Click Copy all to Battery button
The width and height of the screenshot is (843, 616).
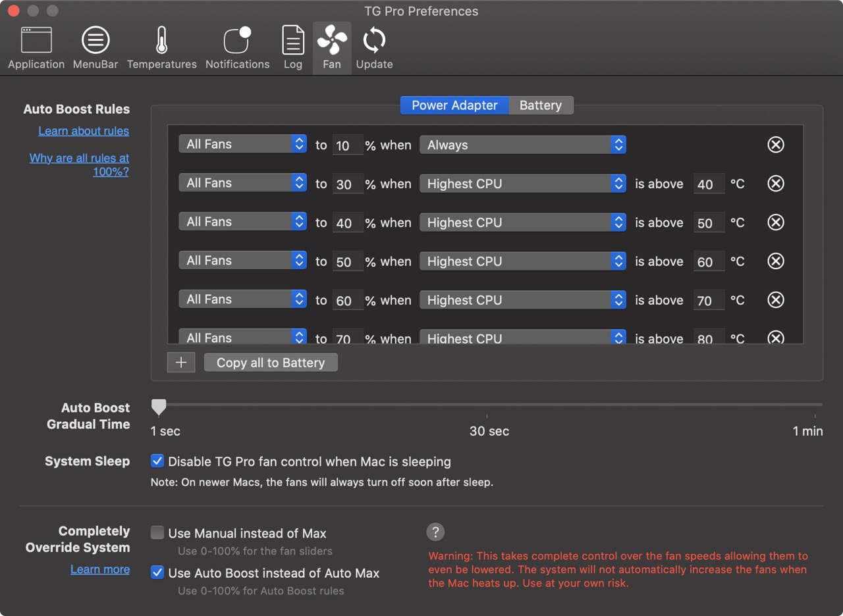[x=271, y=363]
